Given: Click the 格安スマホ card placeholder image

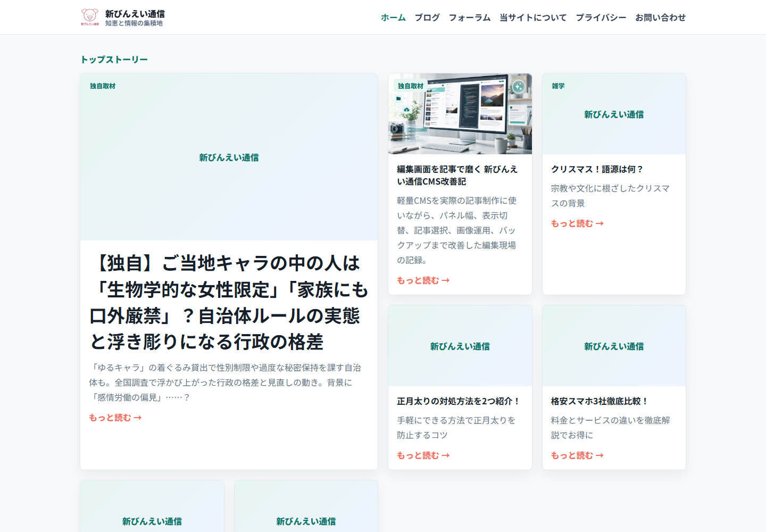Looking at the screenshot, I should point(614,346).
